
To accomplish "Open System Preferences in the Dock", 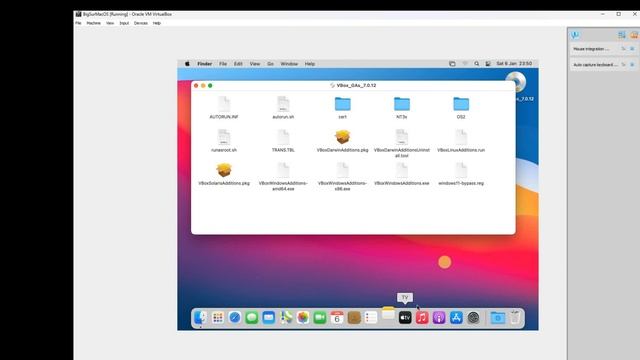I will tap(473, 318).
